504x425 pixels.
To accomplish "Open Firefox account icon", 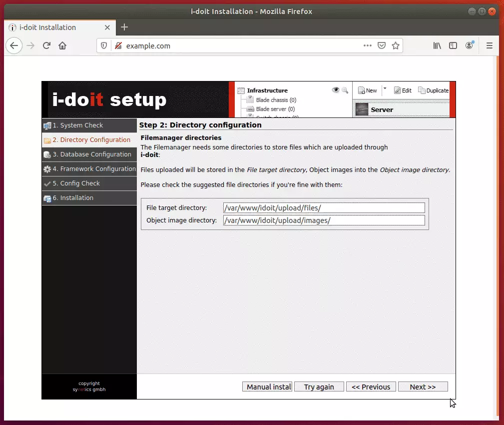I will (x=470, y=45).
